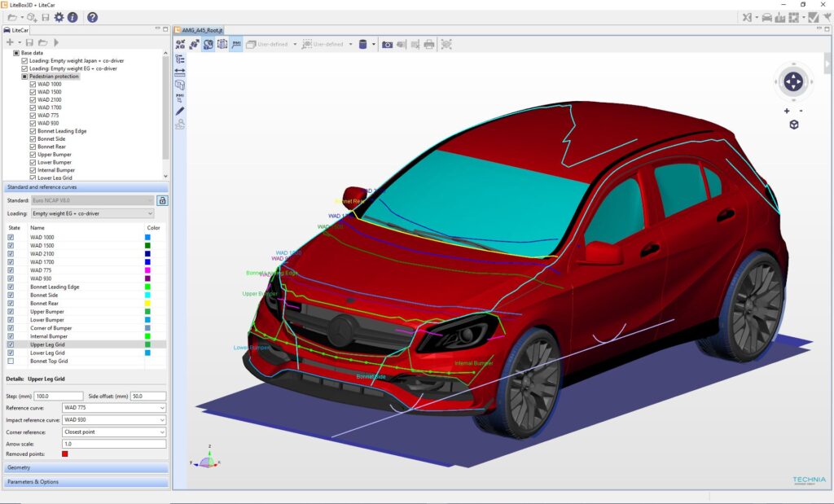834x504 pixels.
Task: Click the Name column header
Action: (x=37, y=227)
